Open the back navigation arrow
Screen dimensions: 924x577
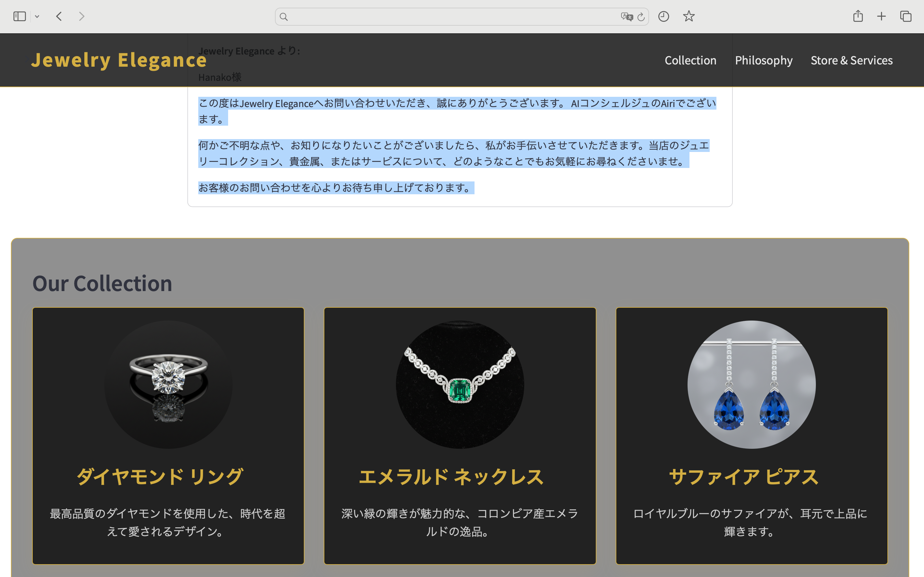coord(59,16)
